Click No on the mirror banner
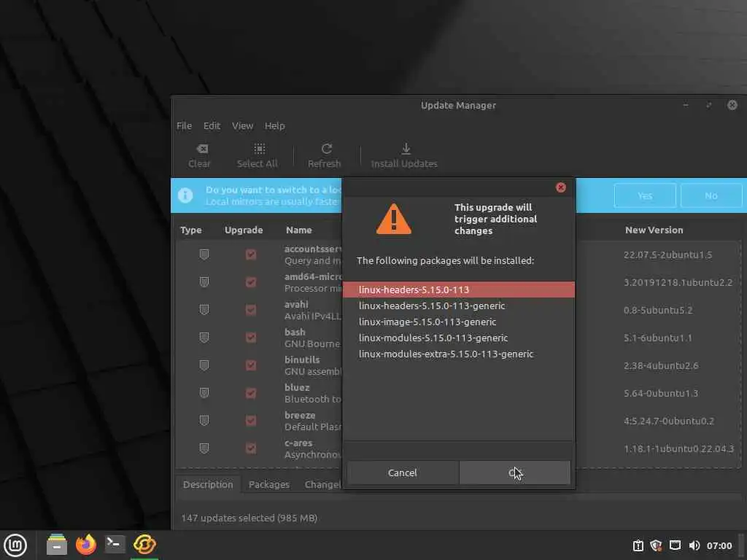 pos(711,195)
